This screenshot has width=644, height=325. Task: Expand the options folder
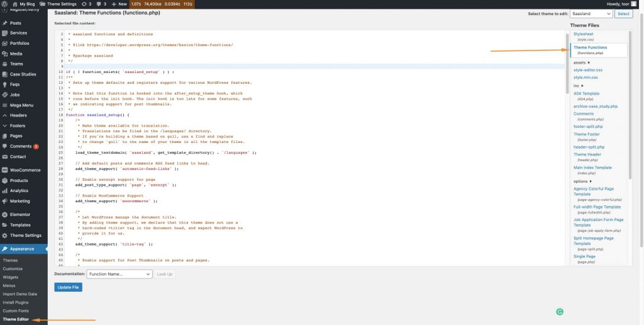pos(582,181)
